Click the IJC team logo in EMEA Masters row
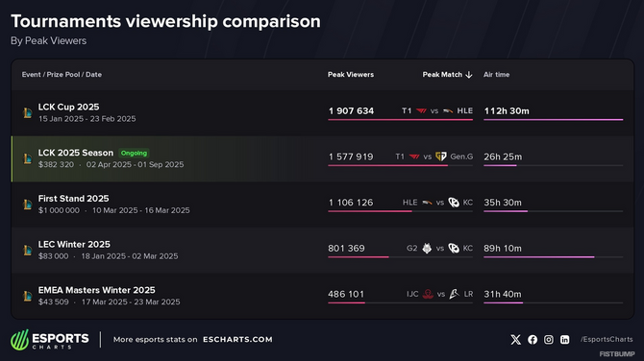The width and height of the screenshot is (644, 361). [x=428, y=294]
